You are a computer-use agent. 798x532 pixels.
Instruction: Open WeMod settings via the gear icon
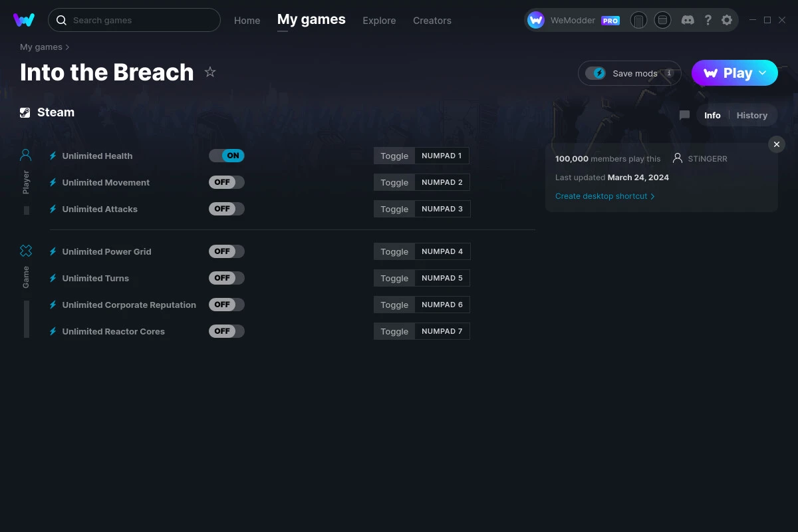(x=727, y=20)
